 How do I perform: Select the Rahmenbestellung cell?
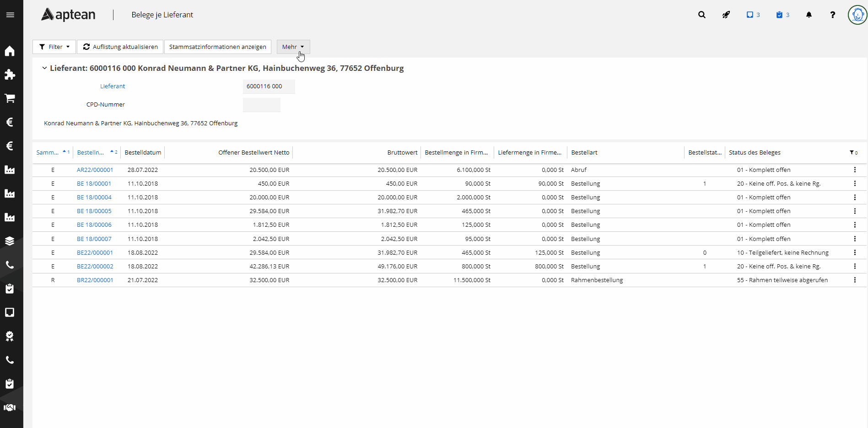coord(597,280)
